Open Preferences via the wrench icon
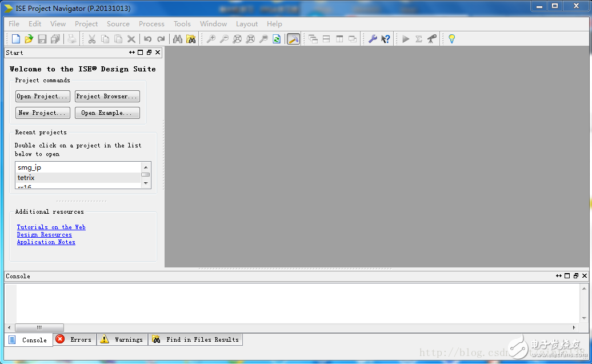The width and height of the screenshot is (592, 364). pos(373,38)
